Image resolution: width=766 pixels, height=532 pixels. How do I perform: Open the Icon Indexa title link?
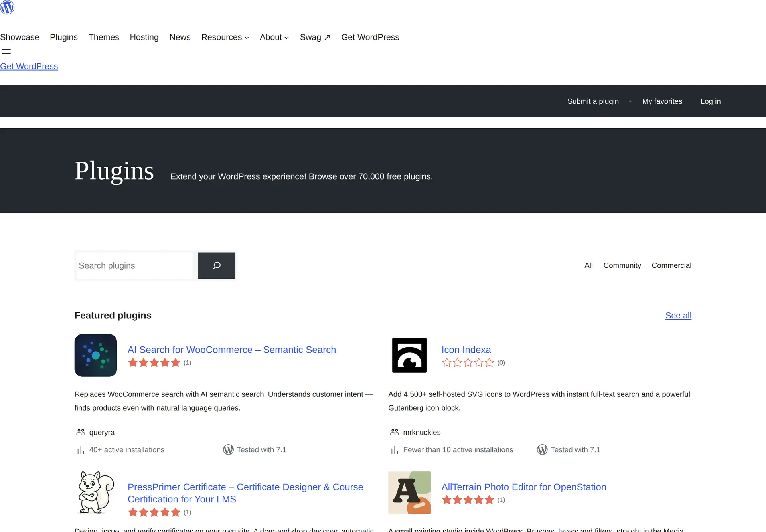pyautogui.click(x=466, y=350)
